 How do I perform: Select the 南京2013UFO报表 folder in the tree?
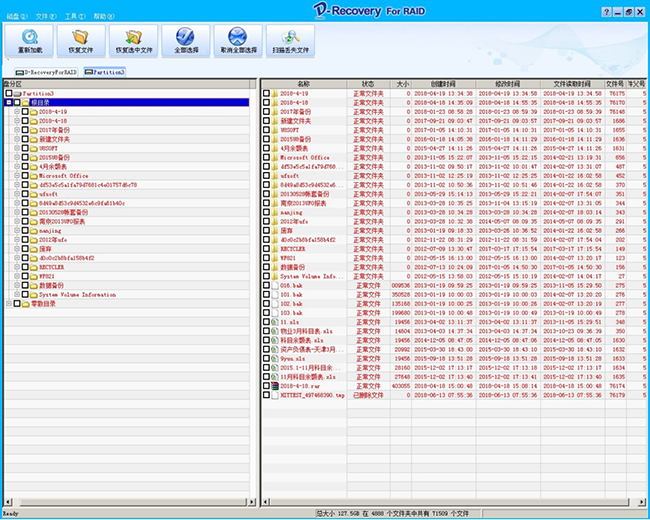pyautogui.click(x=62, y=221)
